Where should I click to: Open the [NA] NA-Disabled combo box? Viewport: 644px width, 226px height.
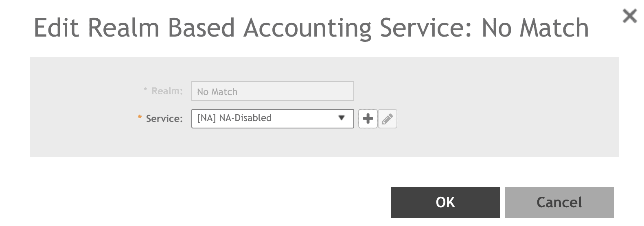[272, 118]
